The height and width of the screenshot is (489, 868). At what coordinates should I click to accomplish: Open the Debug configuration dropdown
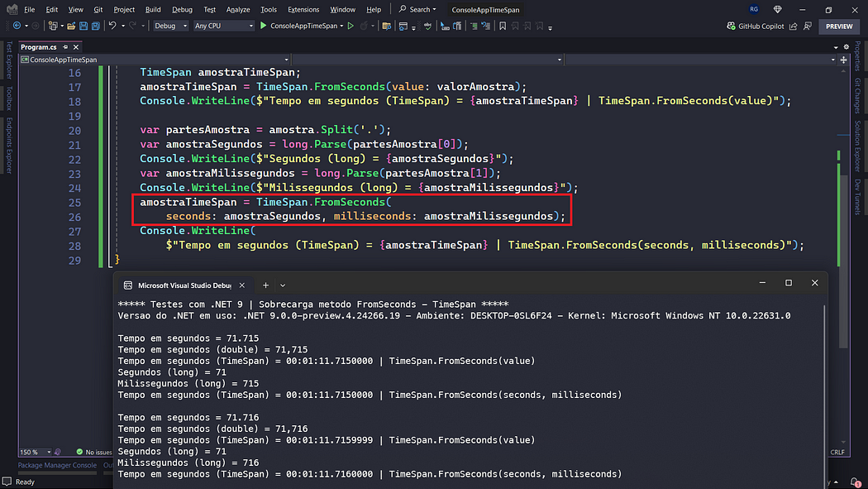170,26
